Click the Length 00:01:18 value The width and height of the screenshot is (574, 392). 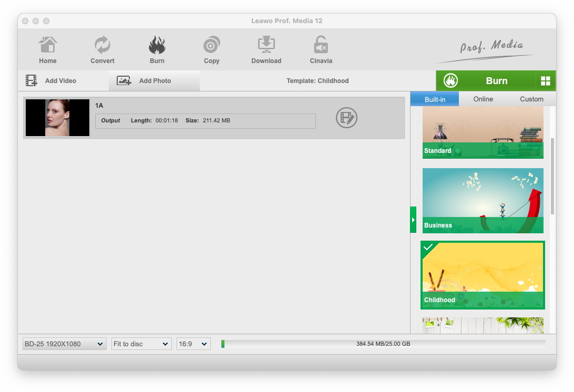coord(167,120)
